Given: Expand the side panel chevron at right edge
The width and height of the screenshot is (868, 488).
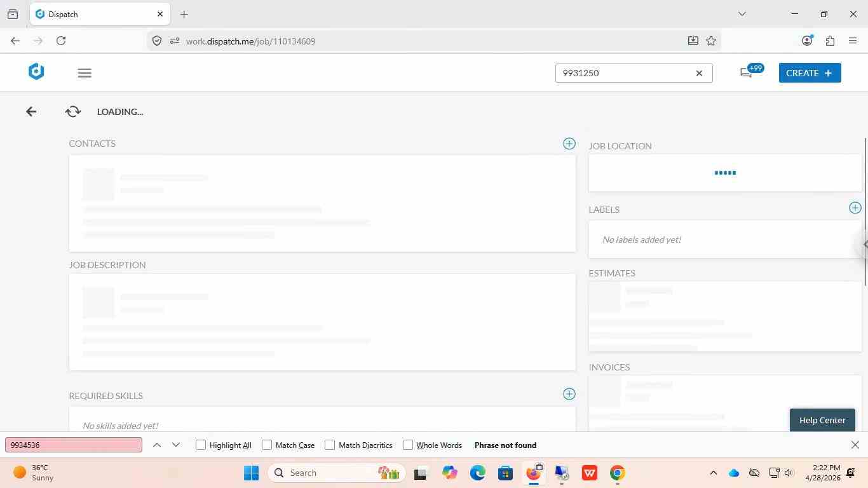Looking at the screenshot, I should click(864, 244).
